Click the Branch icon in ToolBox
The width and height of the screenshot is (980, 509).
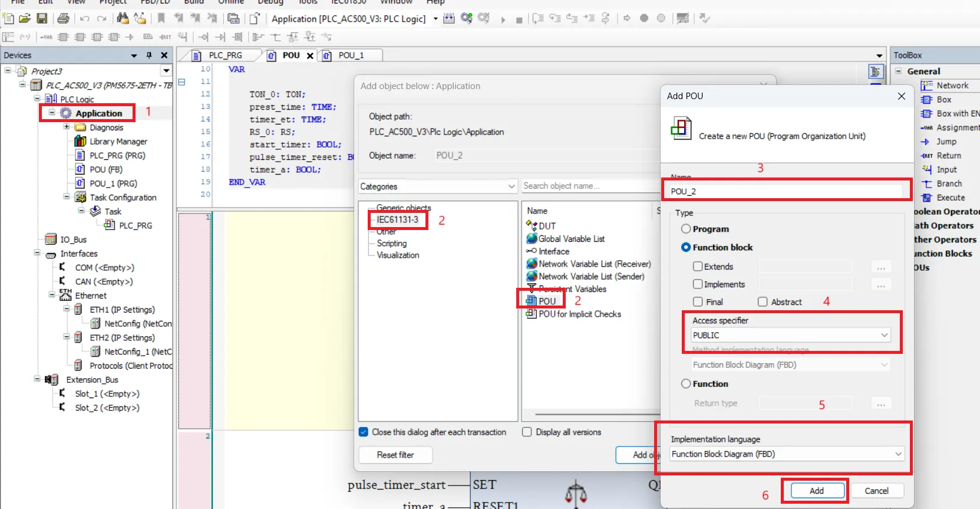[927, 184]
